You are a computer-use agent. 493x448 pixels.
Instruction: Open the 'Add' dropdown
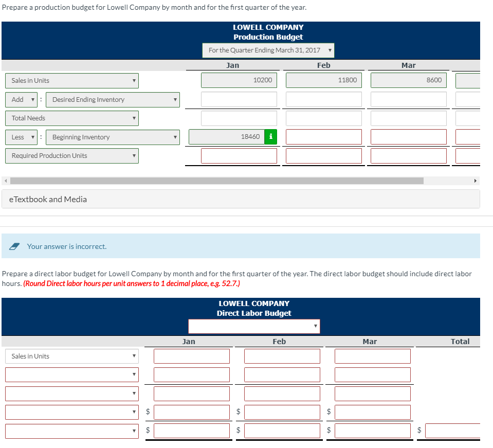pyautogui.click(x=22, y=99)
